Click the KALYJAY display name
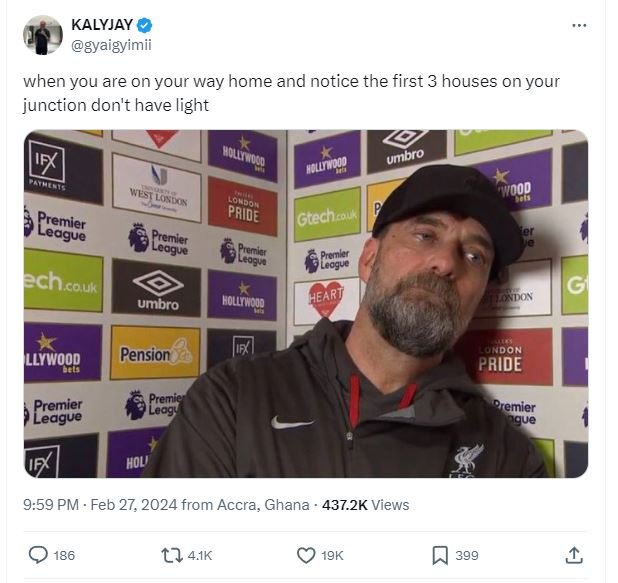Viewport: 618px width, 583px height. click(x=102, y=25)
